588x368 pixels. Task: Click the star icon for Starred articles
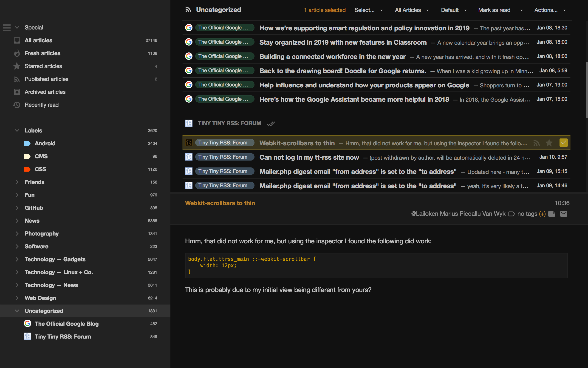[17, 66]
